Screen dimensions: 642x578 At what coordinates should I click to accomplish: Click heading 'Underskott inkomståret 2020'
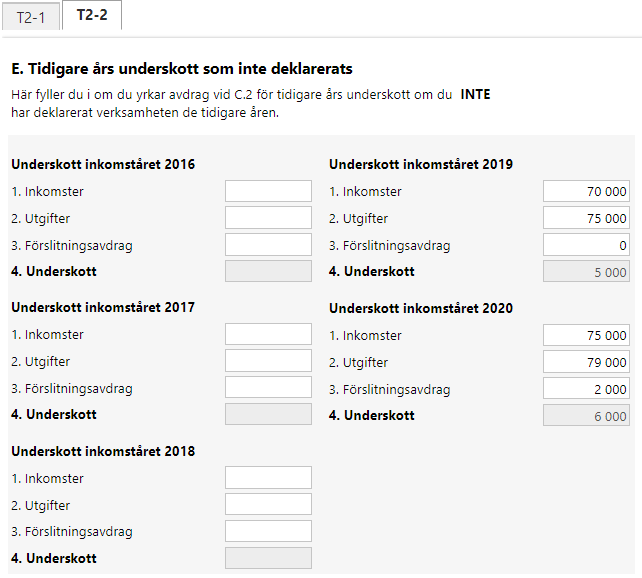point(421,308)
